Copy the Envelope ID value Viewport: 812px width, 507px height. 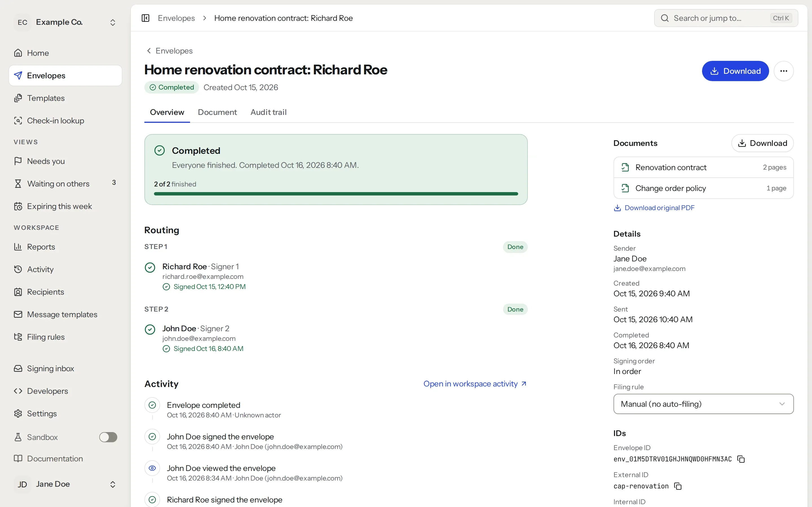(x=741, y=459)
